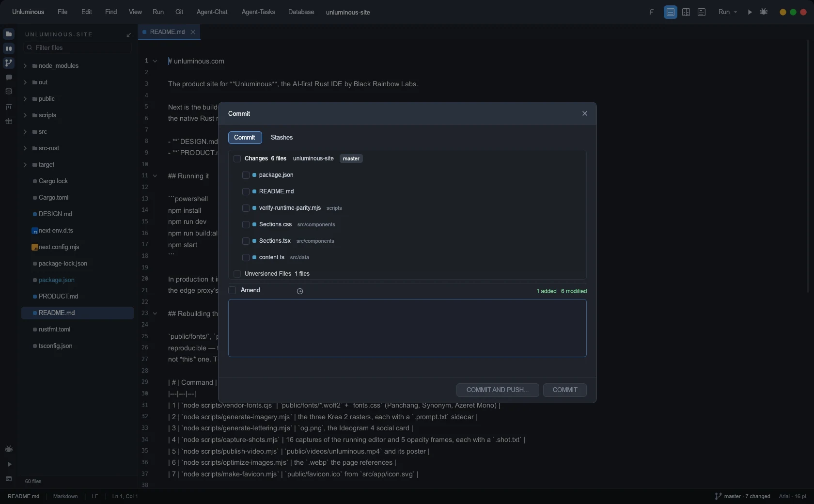Viewport: 814px width, 504px height.
Task: Click the next.config.mjs file icon
Action: (35, 247)
